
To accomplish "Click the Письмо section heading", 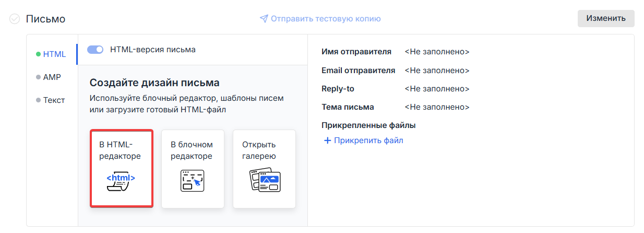I will 45,19.
